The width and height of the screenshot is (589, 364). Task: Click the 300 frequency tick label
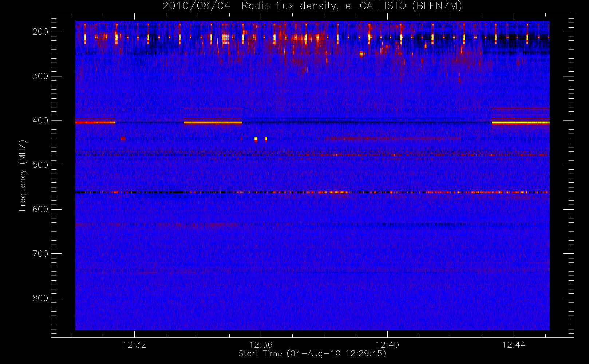coord(40,76)
